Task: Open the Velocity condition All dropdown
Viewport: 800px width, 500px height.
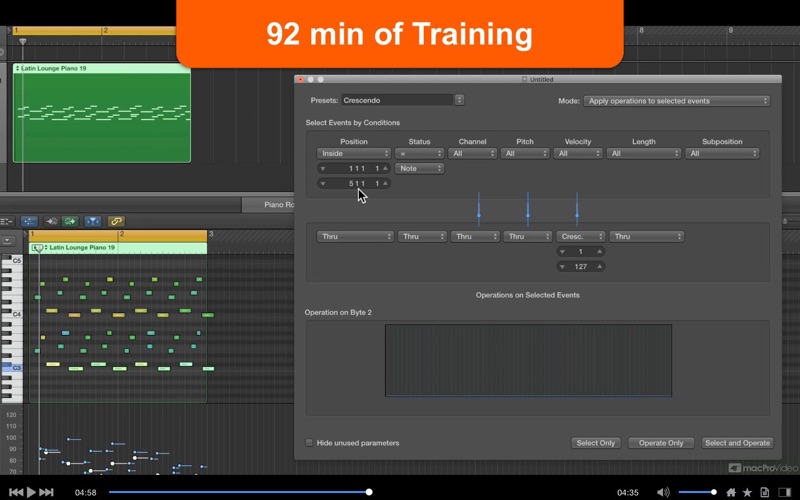Action: tap(578, 153)
